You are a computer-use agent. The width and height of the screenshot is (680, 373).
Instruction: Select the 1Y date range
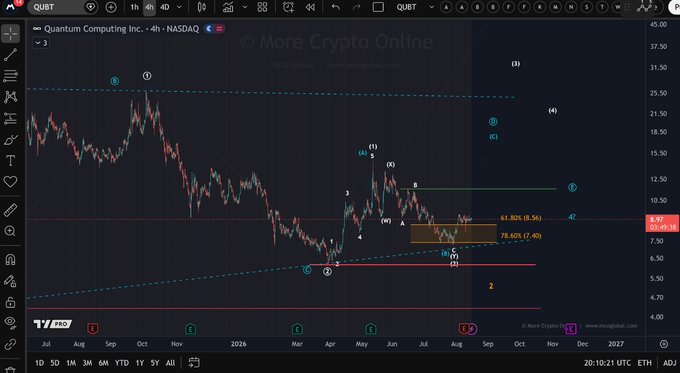(x=140, y=363)
